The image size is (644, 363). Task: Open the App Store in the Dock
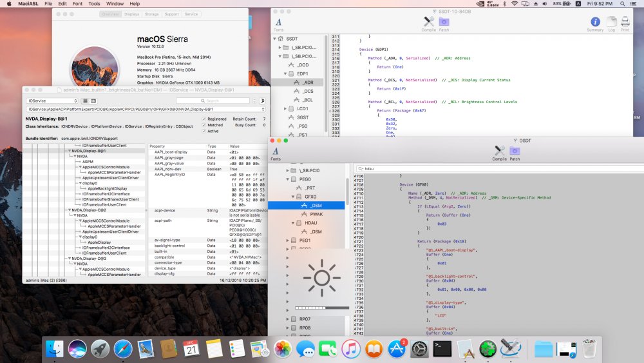tap(396, 349)
